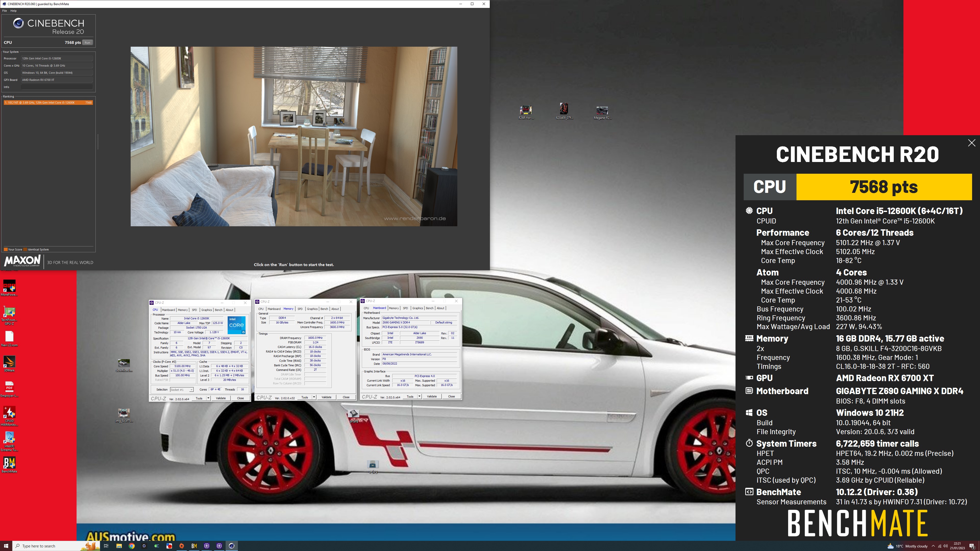Open File Explorer from the taskbar

pyautogui.click(x=119, y=546)
